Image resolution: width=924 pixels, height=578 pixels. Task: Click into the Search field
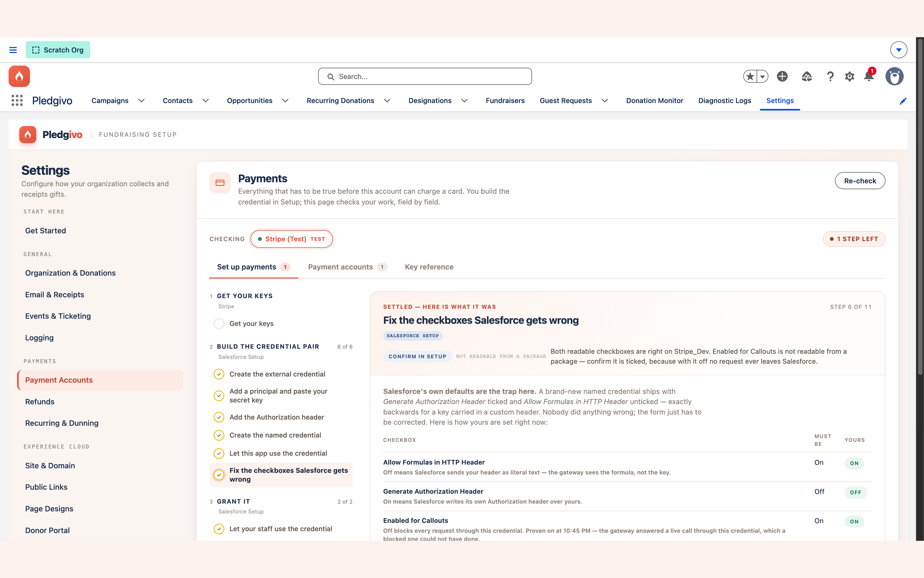pos(424,76)
